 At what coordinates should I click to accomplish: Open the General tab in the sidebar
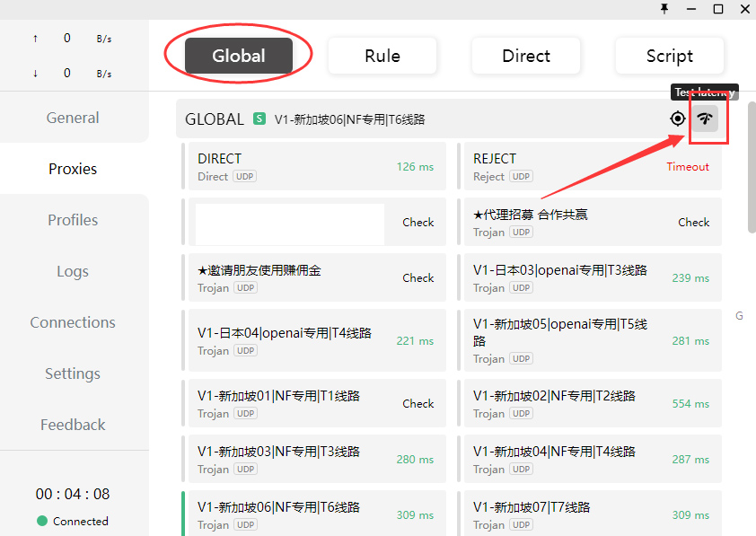(73, 118)
